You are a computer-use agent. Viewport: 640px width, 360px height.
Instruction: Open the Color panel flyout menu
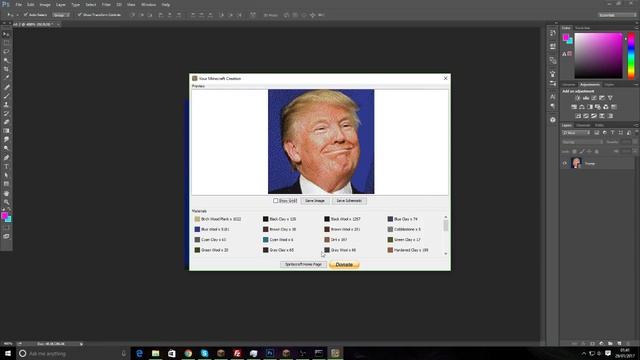[636, 28]
